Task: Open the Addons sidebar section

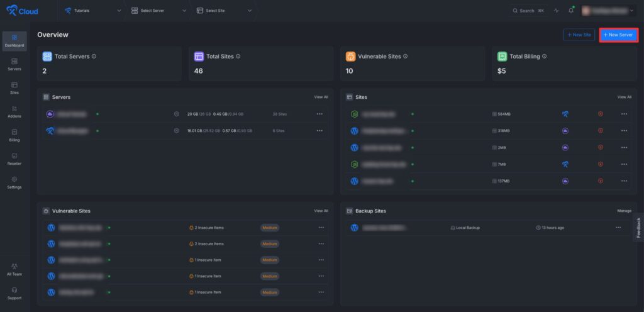Action: [14, 112]
